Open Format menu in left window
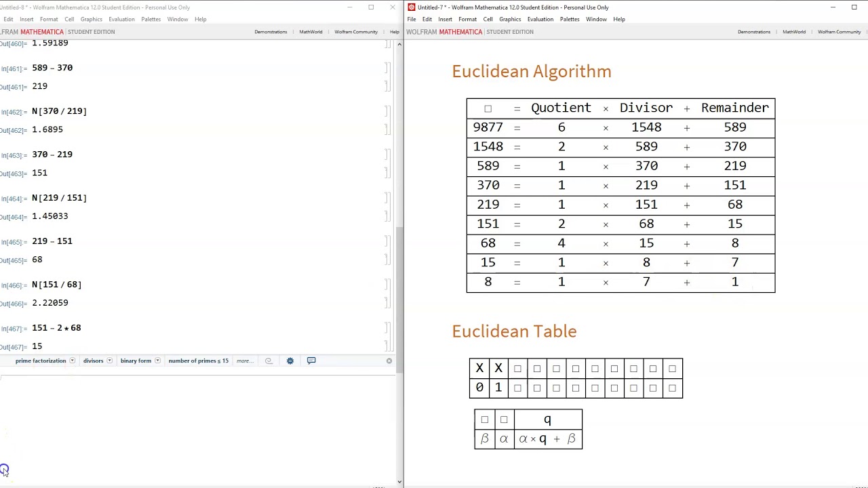Viewport: 868px width, 488px height. 49,19
